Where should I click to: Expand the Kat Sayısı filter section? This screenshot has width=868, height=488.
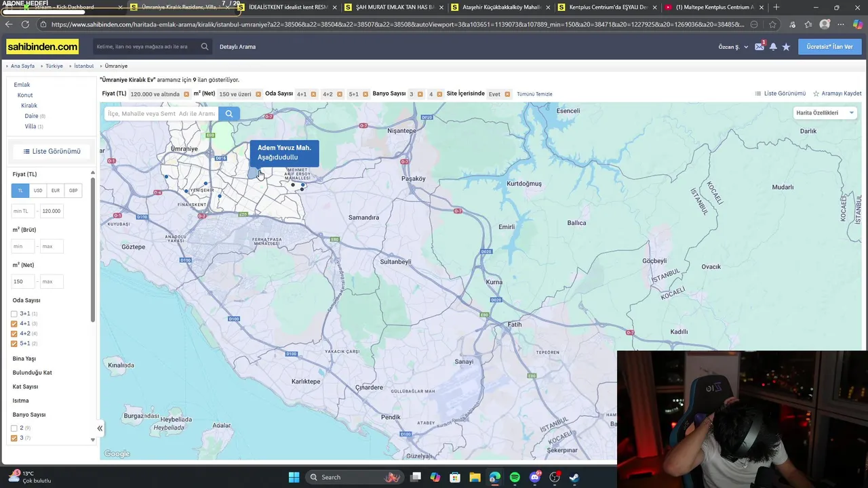(x=25, y=386)
